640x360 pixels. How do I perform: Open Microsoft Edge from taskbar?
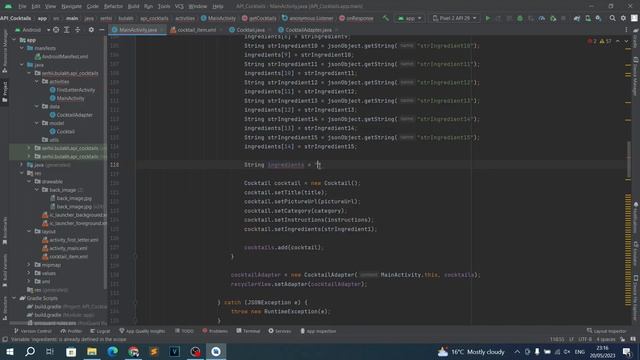(113, 351)
